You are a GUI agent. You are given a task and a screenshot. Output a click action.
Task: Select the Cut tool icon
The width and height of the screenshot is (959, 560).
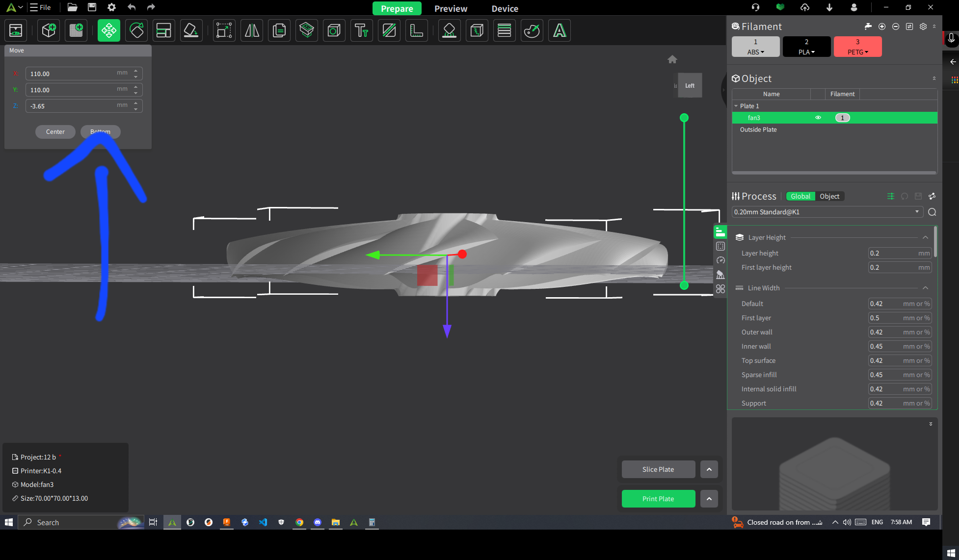coord(389,31)
